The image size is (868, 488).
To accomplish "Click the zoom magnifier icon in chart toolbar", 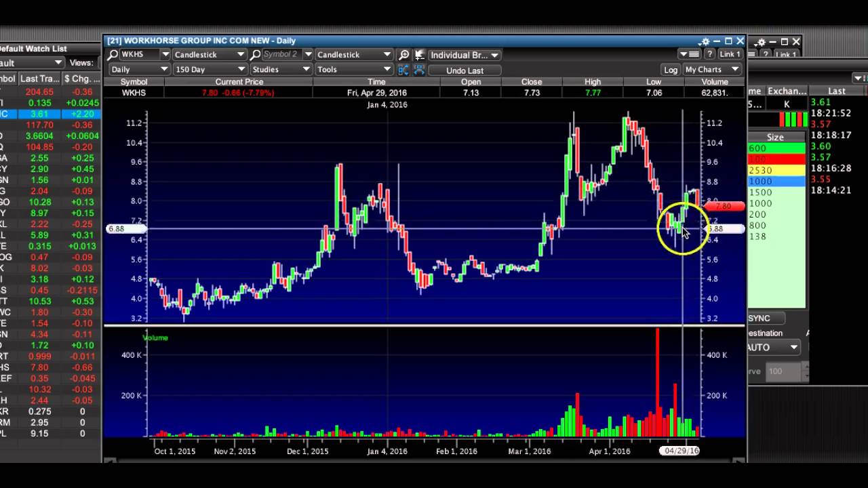I will pyautogui.click(x=404, y=54).
